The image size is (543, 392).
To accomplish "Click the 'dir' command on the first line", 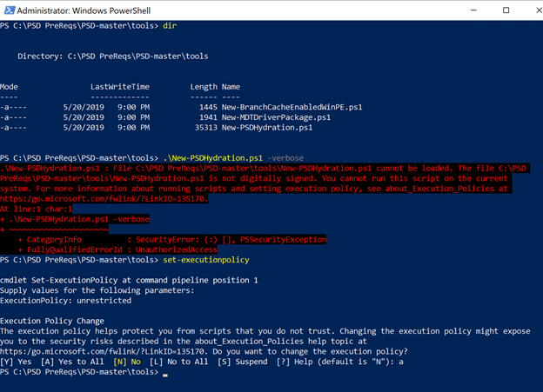I will tap(170, 25).
